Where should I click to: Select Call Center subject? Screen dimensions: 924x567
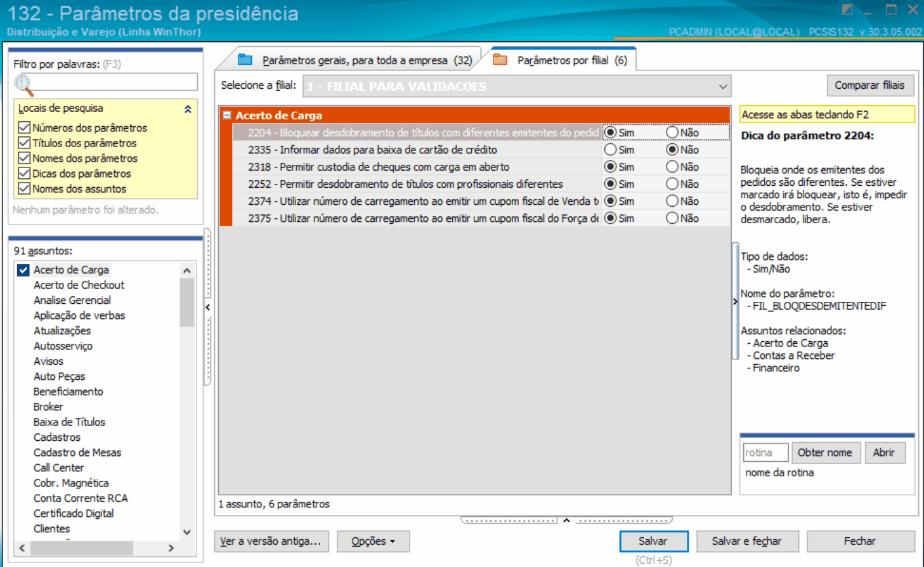pos(58,467)
